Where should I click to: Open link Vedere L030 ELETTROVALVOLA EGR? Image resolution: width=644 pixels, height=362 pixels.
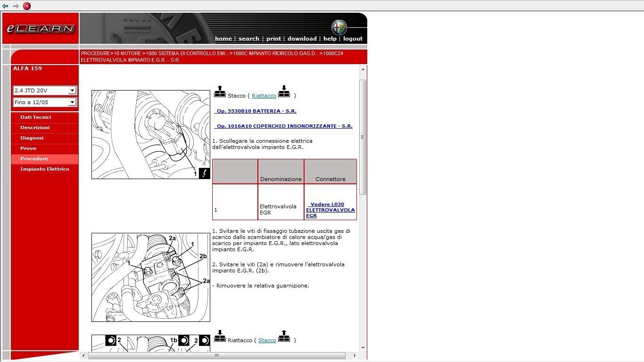tap(330, 210)
